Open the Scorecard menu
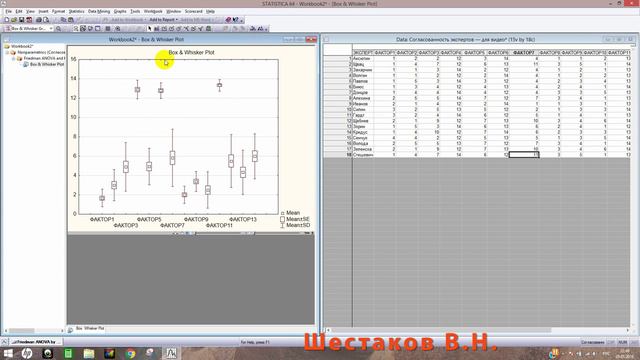The image size is (640, 360). click(x=193, y=11)
